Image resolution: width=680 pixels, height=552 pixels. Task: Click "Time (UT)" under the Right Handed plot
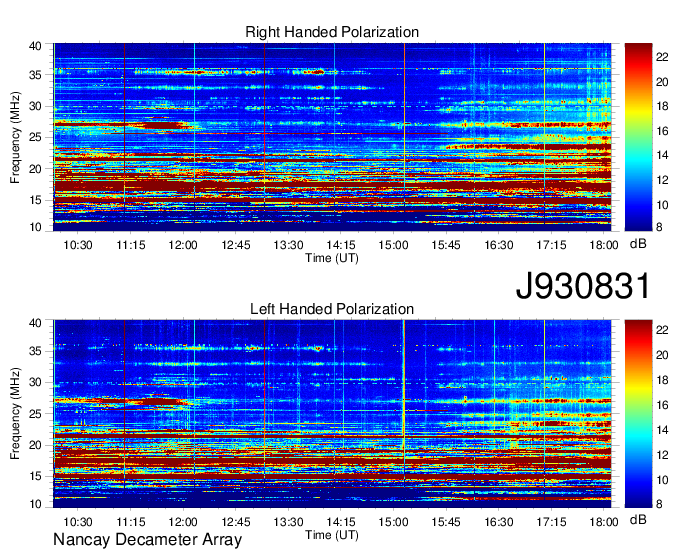pos(332,258)
